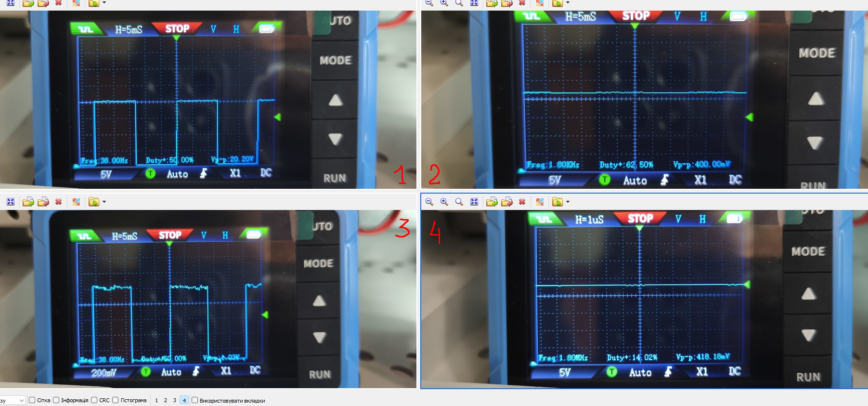Click folder history icon in panel 3 toolbar
This screenshot has width=868, height=406.
click(x=94, y=202)
